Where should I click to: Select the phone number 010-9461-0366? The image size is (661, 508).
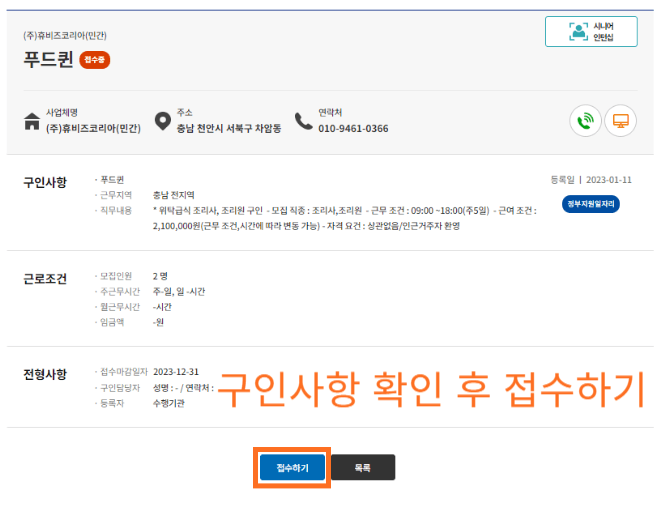[x=353, y=129]
